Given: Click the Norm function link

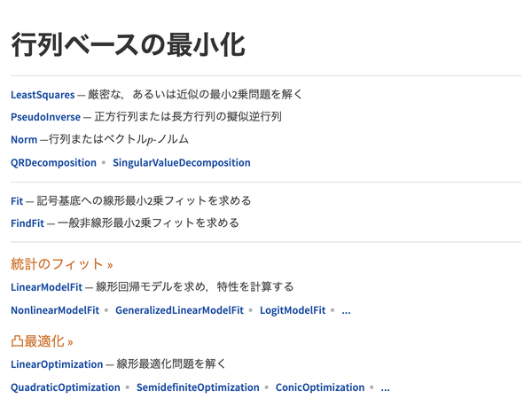Looking at the screenshot, I should [x=24, y=139].
